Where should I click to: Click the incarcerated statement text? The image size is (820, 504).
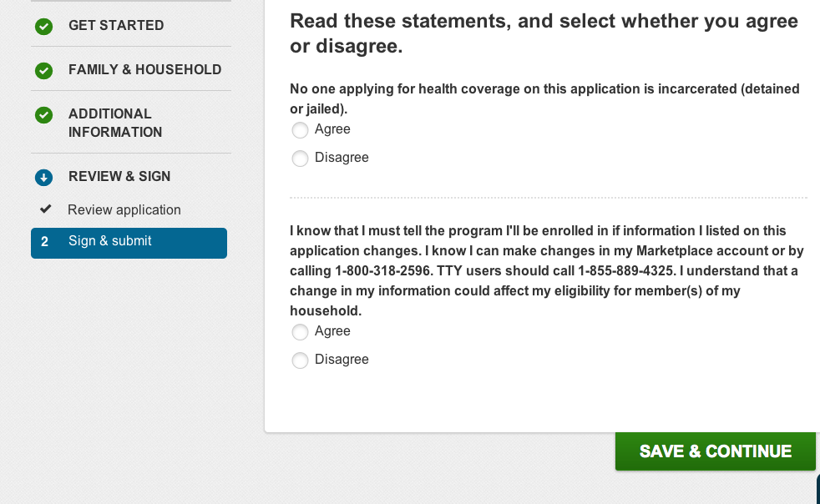pos(544,98)
